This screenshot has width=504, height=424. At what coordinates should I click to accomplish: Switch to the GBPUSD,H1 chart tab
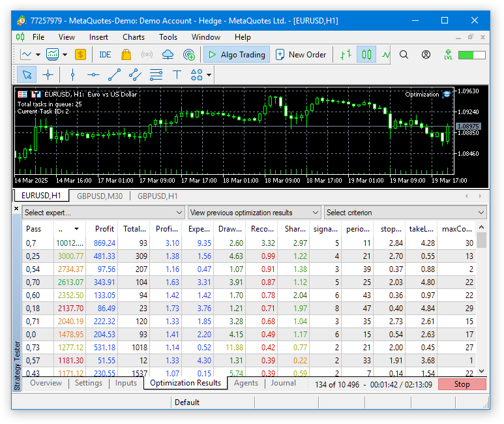158,196
